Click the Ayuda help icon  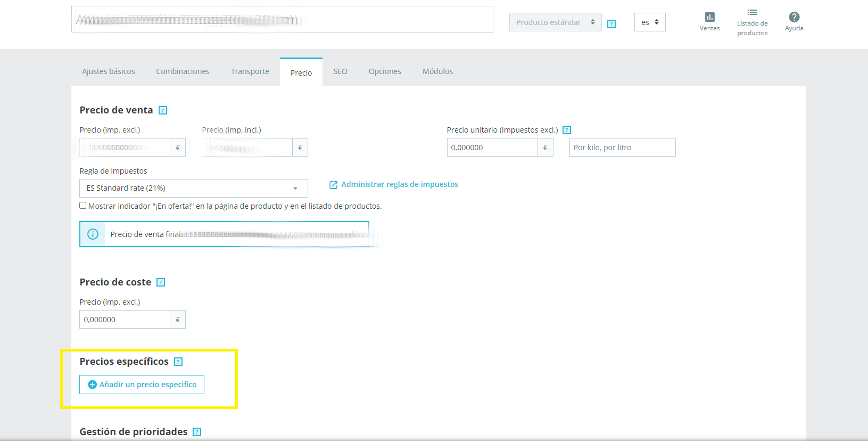(x=793, y=18)
